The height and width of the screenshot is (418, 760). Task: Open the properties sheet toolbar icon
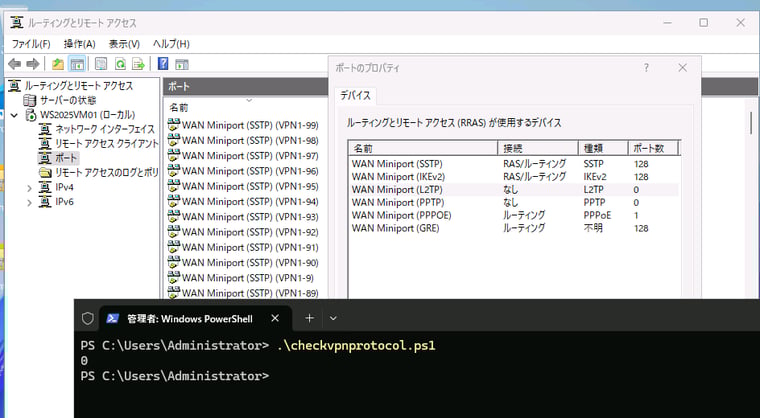(101, 64)
